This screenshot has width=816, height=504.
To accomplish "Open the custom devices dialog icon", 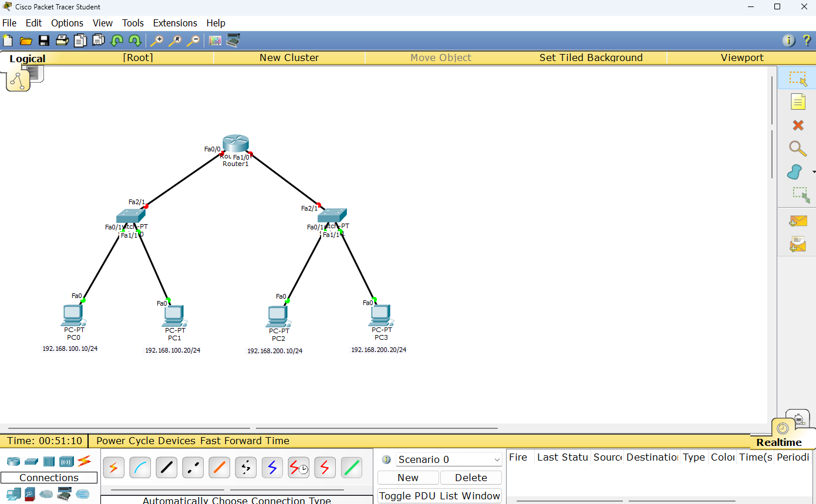I will 233,40.
